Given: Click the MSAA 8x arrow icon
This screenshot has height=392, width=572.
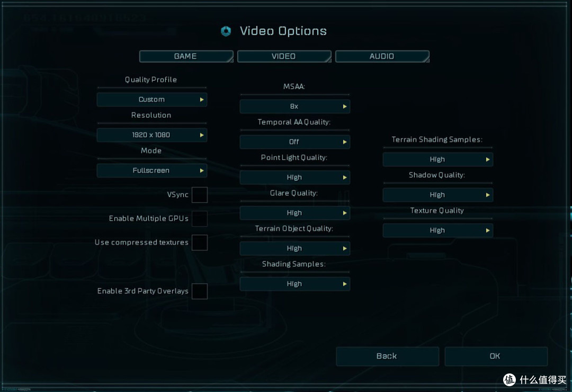Looking at the screenshot, I should (345, 106).
